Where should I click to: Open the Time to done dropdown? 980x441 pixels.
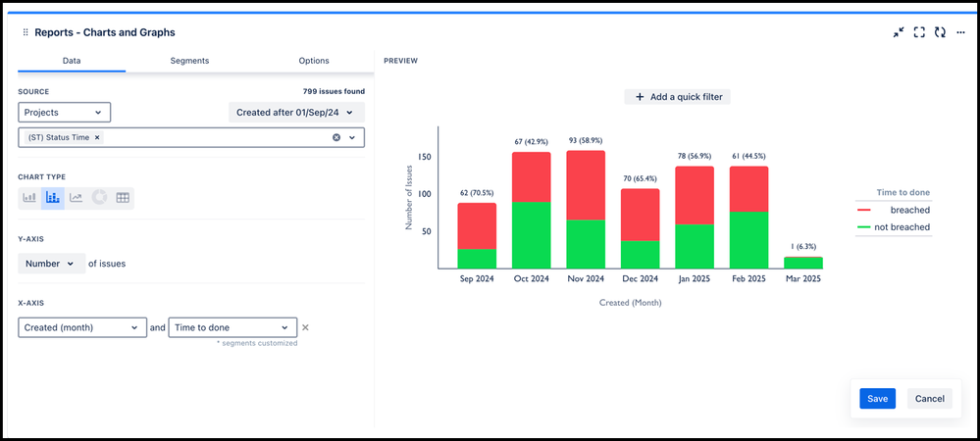pyautogui.click(x=232, y=327)
